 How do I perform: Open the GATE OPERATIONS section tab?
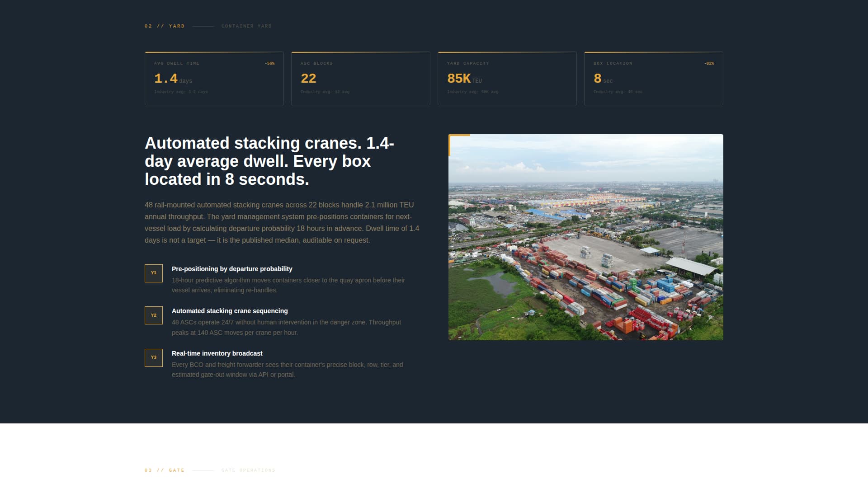[248, 470]
